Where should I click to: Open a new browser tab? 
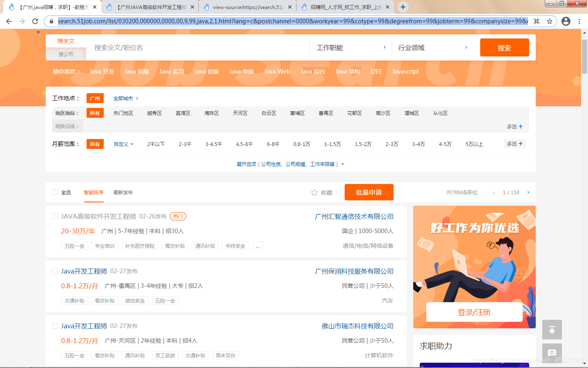403,7
